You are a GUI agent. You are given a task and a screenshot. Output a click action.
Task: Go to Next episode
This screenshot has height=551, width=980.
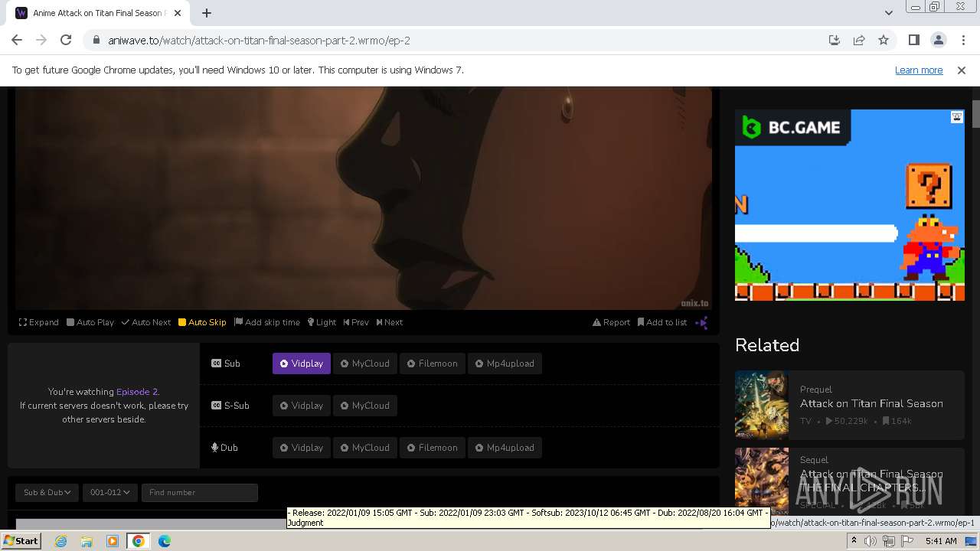point(390,322)
